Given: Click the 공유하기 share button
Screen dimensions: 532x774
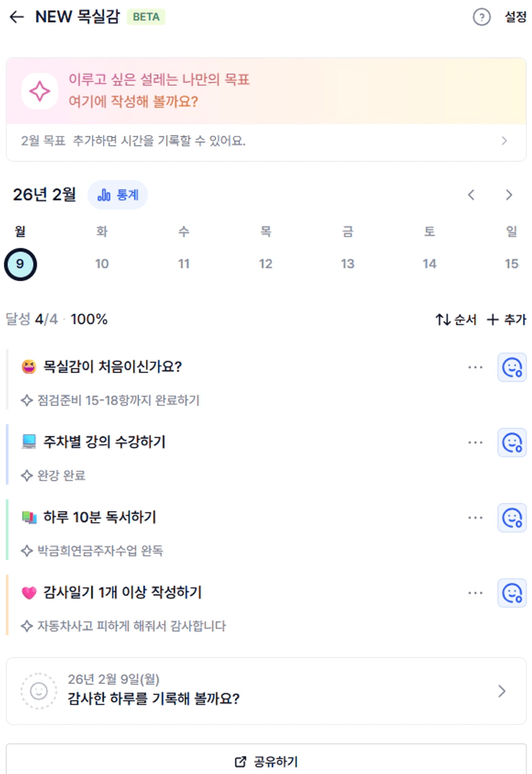Looking at the screenshot, I should tap(266, 762).
